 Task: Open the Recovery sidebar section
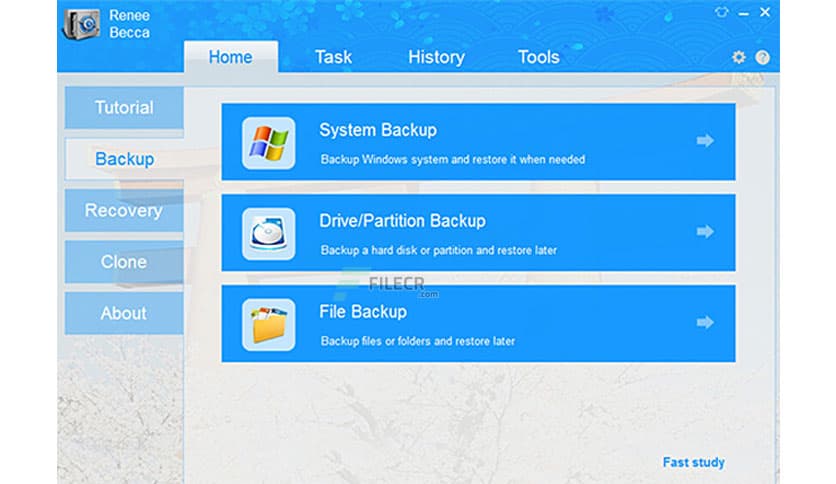pyautogui.click(x=124, y=210)
